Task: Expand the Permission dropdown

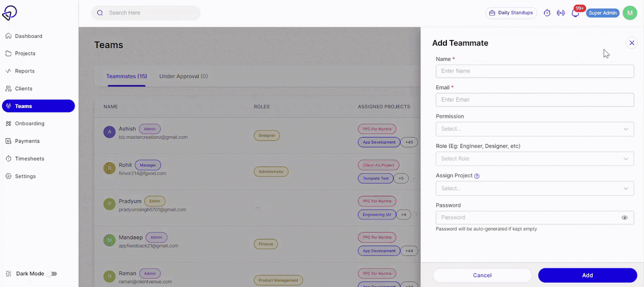Action: [535, 129]
